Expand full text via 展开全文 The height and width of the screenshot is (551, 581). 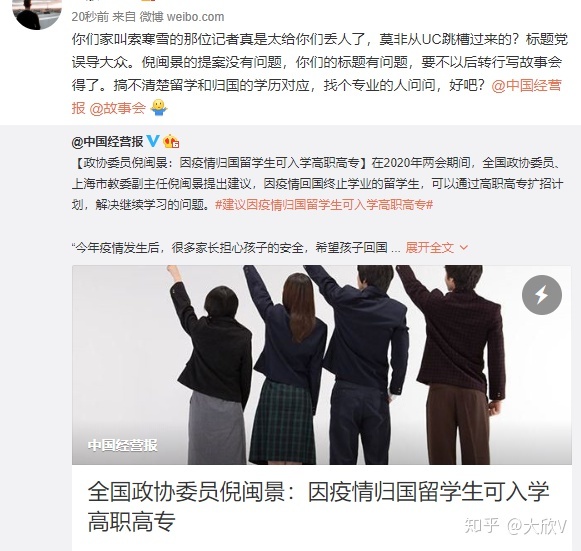tap(429, 248)
